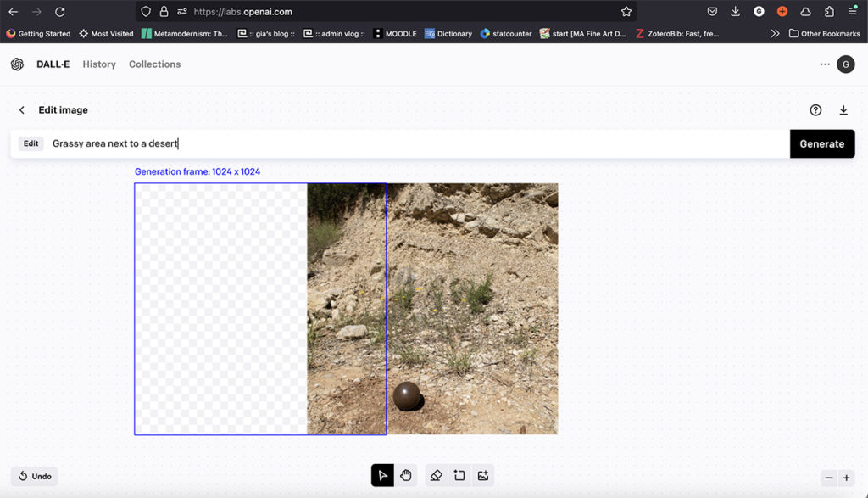This screenshot has width=868, height=498.
Task: Upload an image with the image icon
Action: [x=482, y=475]
